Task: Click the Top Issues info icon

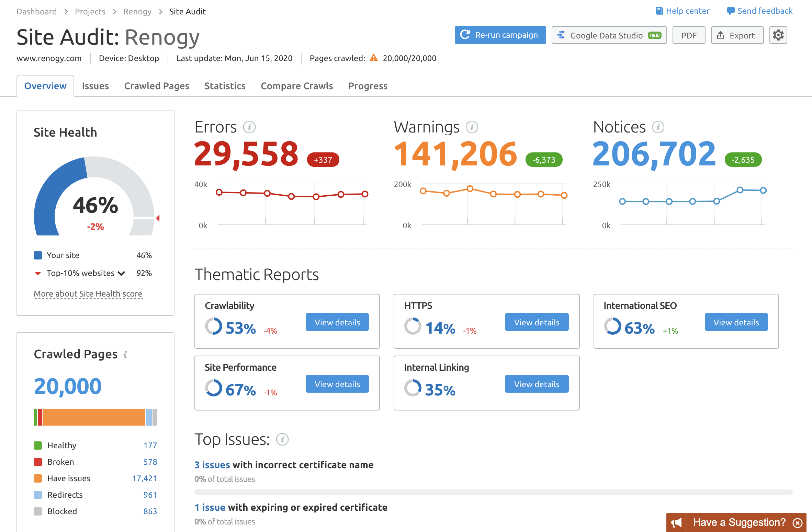Action: point(282,439)
